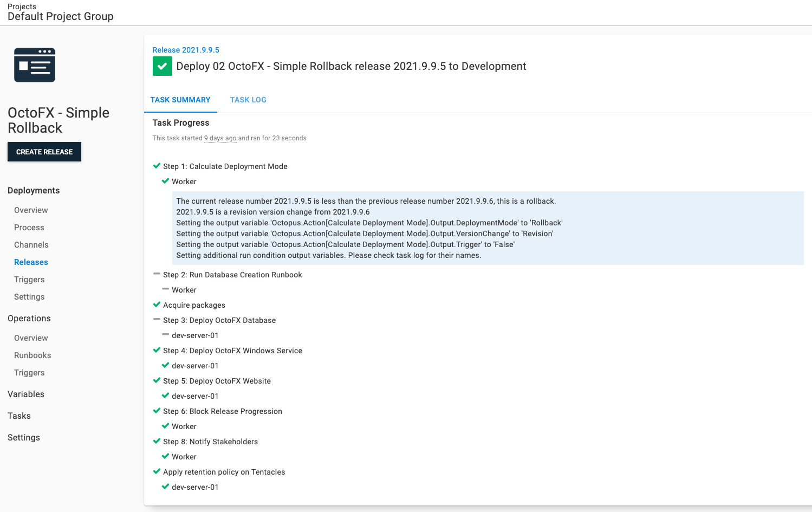Click the Step 6 green checkmark icon
812x512 pixels.
tap(157, 411)
